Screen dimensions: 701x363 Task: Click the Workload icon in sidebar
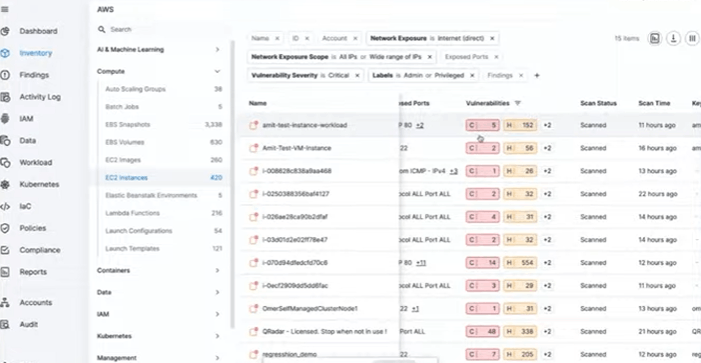5,163
